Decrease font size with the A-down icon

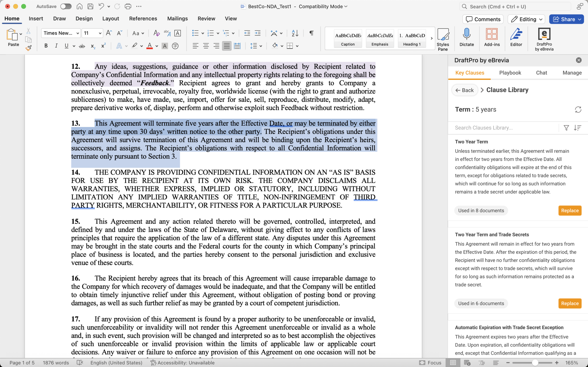(x=119, y=33)
